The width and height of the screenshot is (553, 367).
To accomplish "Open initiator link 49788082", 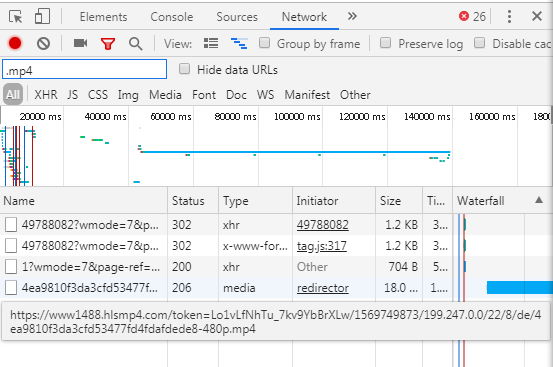I will point(322,225).
